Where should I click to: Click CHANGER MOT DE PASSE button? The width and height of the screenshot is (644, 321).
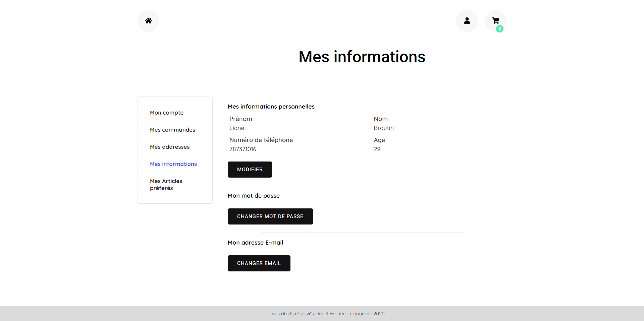270,216
